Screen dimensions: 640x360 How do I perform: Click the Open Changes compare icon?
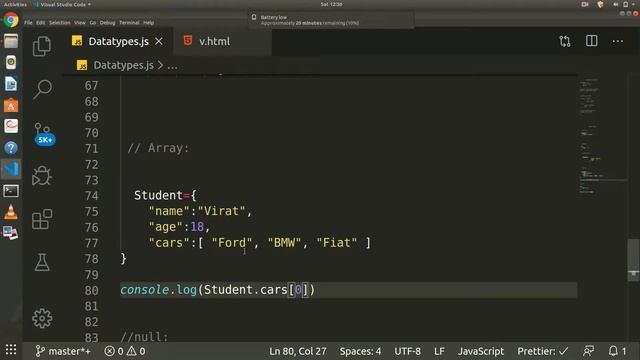pyautogui.click(x=565, y=41)
